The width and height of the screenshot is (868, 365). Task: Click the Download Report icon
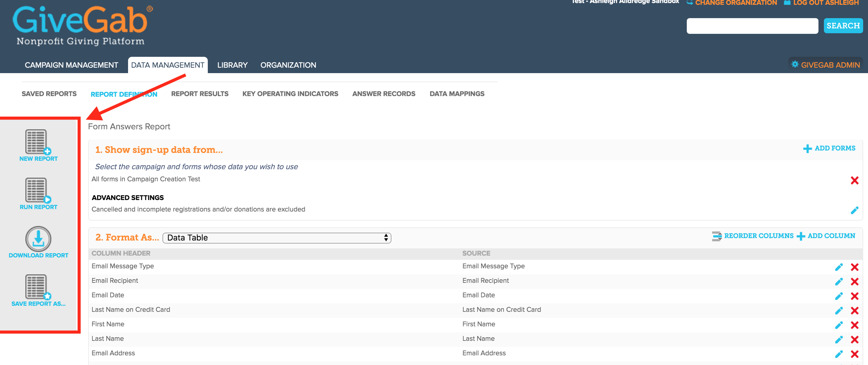point(38,239)
